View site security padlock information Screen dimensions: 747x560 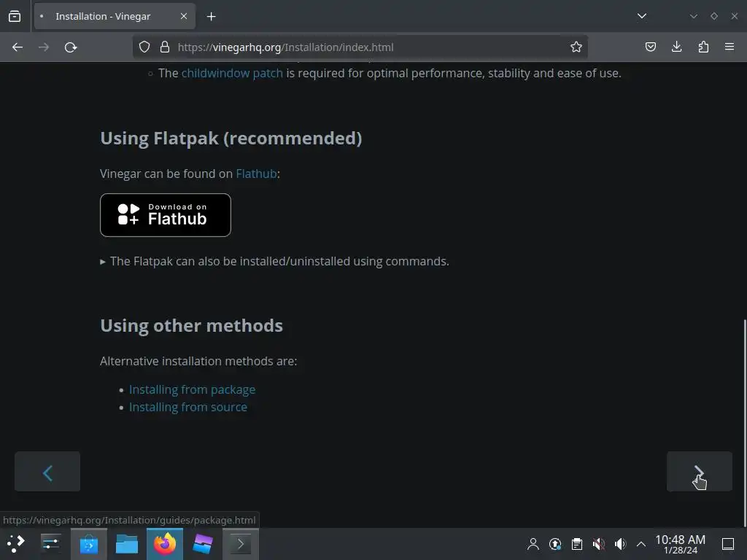pos(164,47)
